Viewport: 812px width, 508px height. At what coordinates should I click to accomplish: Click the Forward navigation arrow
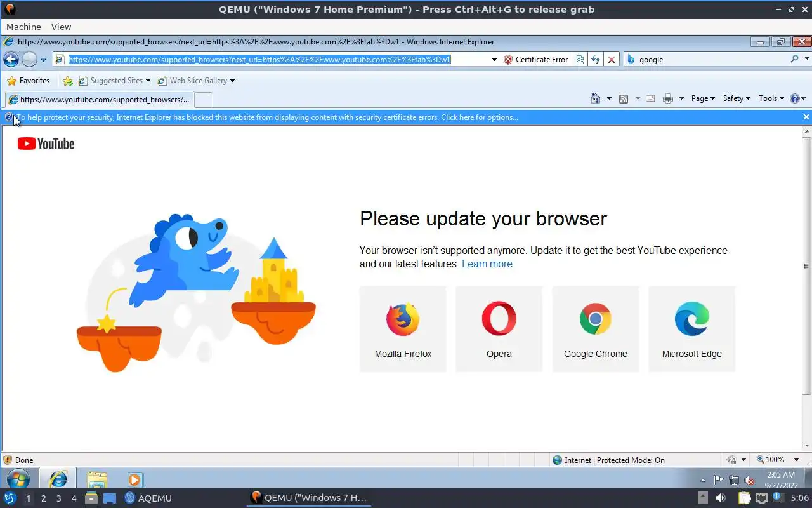coord(29,60)
